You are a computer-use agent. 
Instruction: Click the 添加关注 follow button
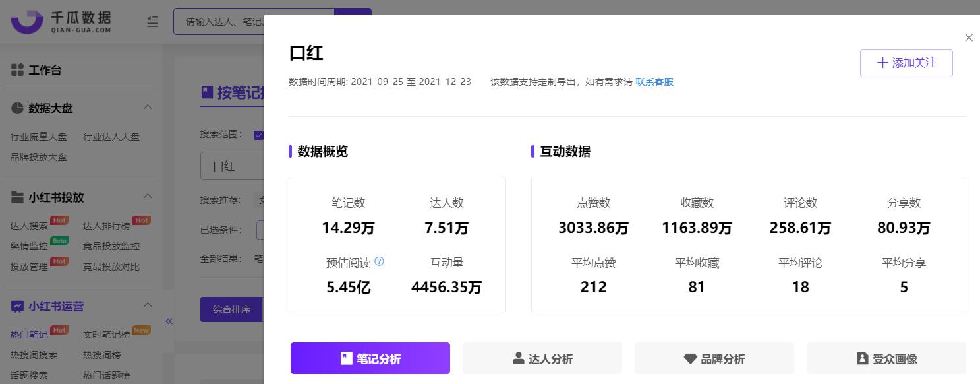point(906,63)
